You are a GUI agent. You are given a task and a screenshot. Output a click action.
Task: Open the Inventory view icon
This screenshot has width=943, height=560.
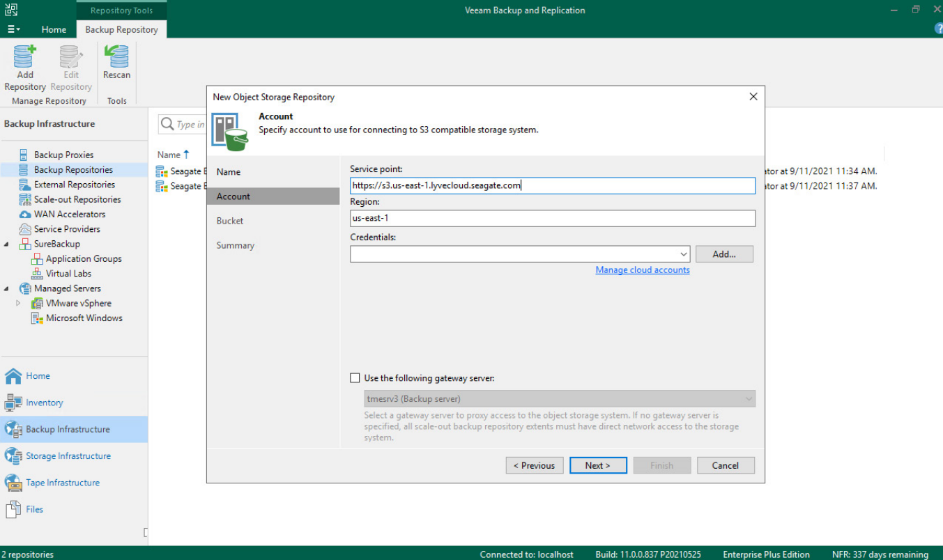pos(13,403)
